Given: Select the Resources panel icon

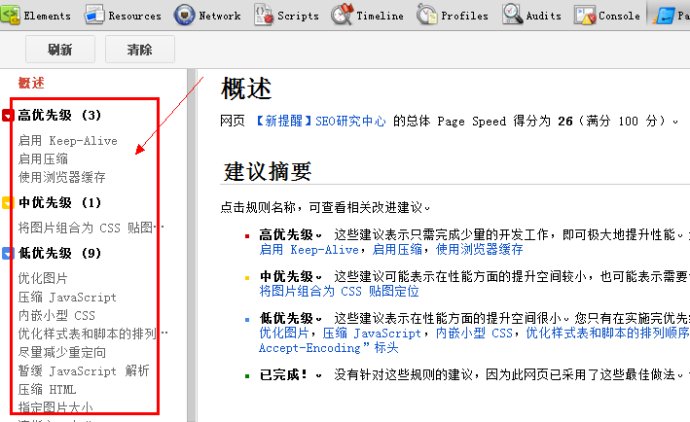Looking at the screenshot, I should pos(95,15).
